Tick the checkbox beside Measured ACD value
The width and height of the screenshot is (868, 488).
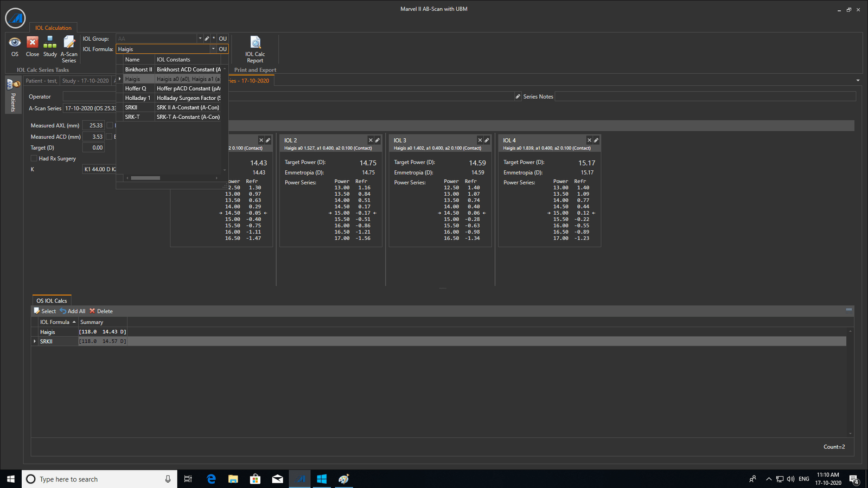tap(109, 137)
